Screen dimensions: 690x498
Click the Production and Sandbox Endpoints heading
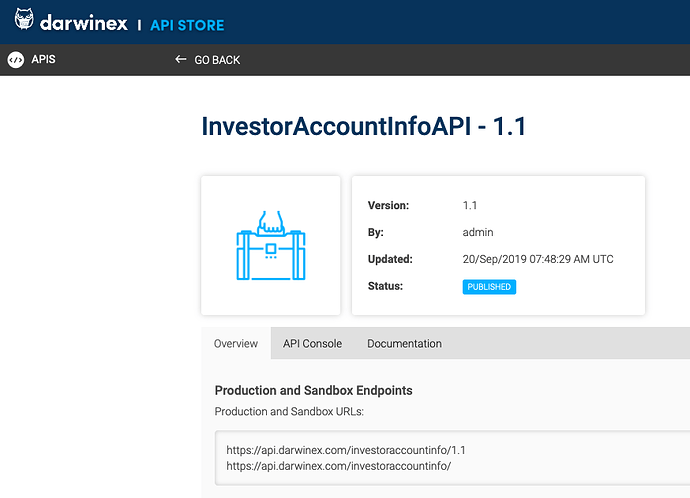coord(313,391)
